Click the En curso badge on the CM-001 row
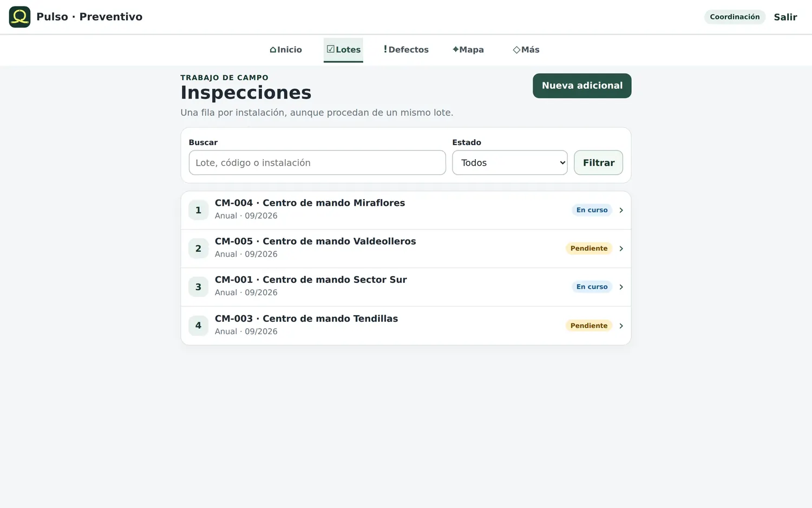 pyautogui.click(x=592, y=287)
